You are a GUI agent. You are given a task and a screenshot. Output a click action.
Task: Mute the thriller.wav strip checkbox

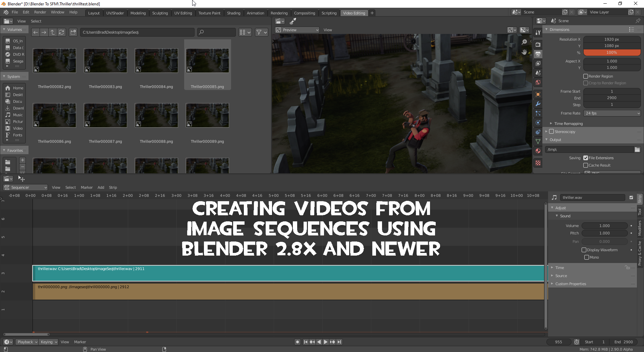coord(631,197)
